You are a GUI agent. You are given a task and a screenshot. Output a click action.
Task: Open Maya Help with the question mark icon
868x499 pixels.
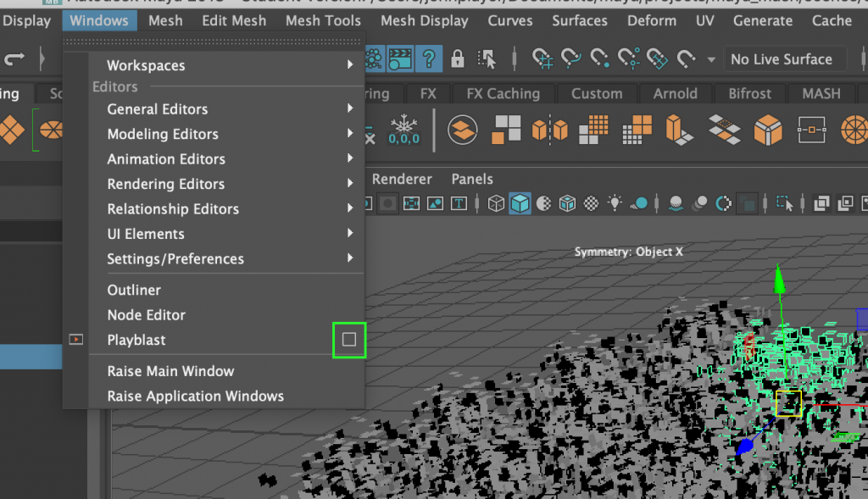point(429,59)
